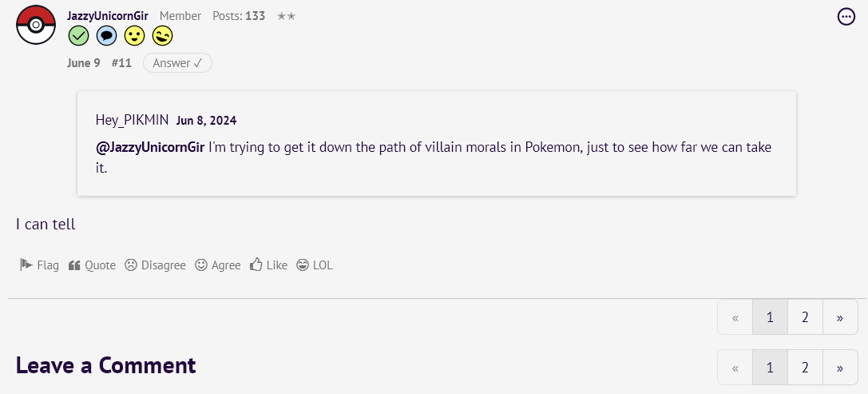The width and height of the screenshot is (868, 394).
Task: Click the yellow smiley face badge
Action: [134, 36]
